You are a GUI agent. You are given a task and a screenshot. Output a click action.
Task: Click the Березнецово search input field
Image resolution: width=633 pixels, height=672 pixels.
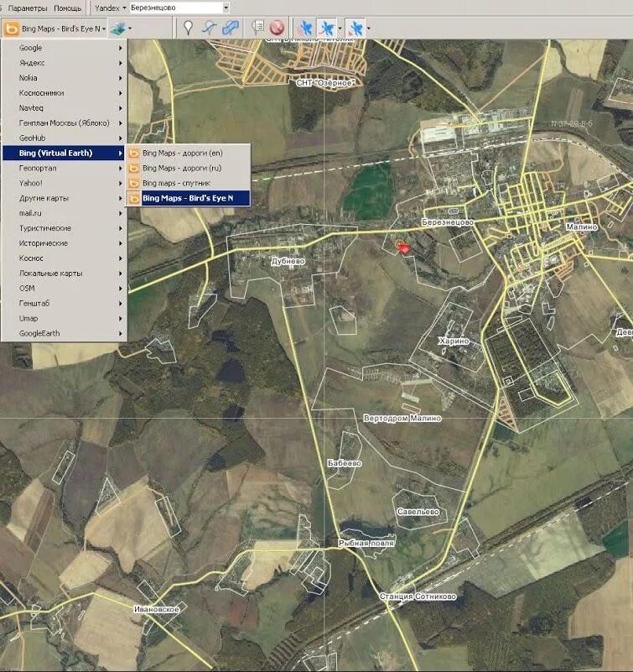175,8
